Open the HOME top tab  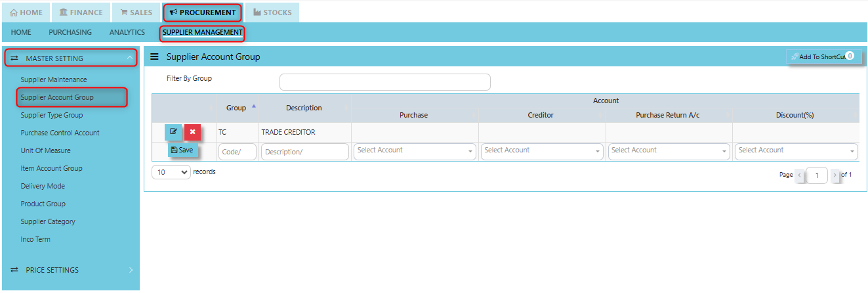(27, 12)
